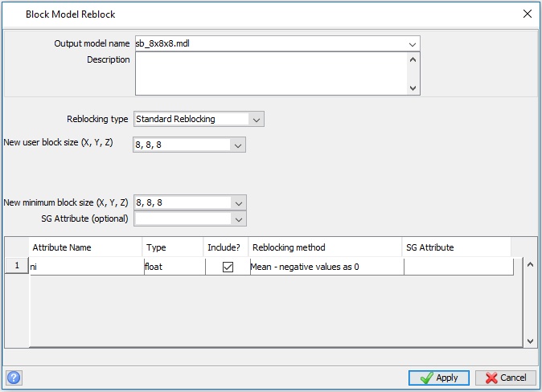Expand the New minimum block size dropdown
542x392 pixels.
[x=239, y=203]
